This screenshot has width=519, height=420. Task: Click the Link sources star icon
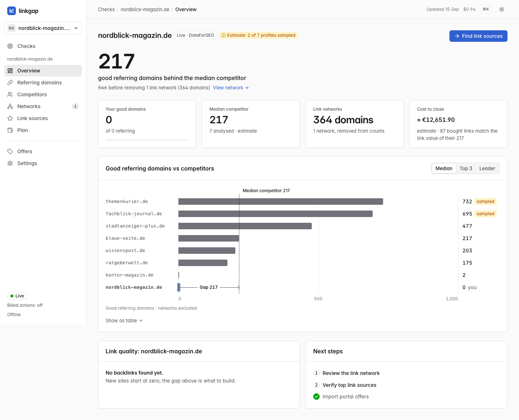[10, 118]
